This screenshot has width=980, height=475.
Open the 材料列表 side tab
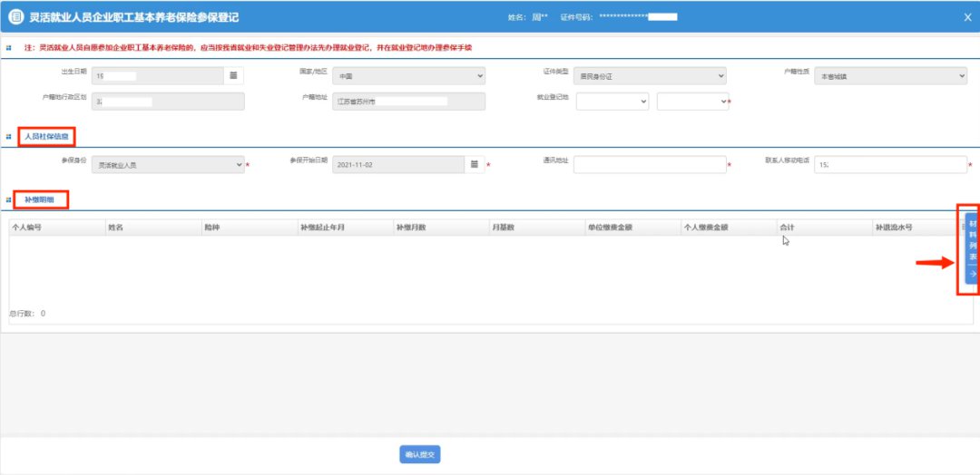[x=972, y=238]
